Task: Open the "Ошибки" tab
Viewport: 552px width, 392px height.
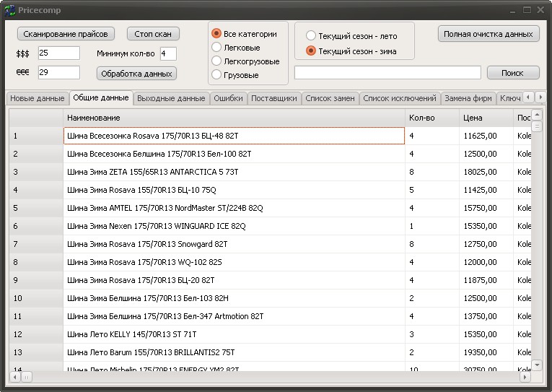Action: pos(228,98)
